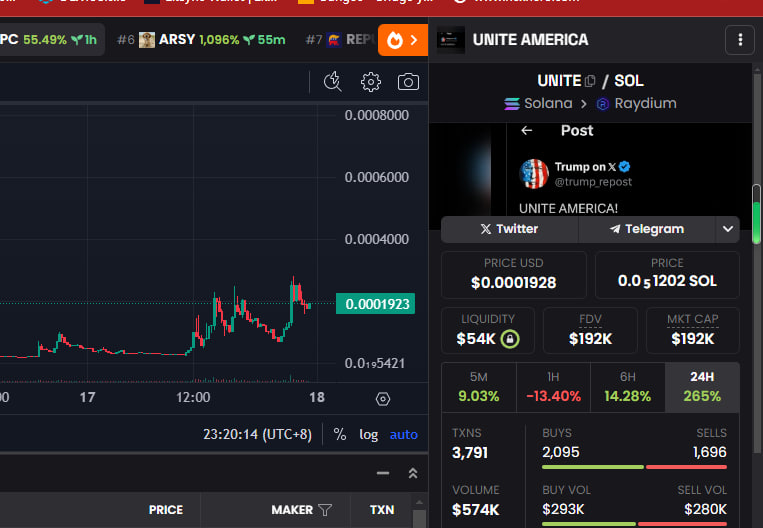Open the three-dot options menu for UNITE AMERICA
Viewport: 763px width, 528px height.
click(740, 40)
